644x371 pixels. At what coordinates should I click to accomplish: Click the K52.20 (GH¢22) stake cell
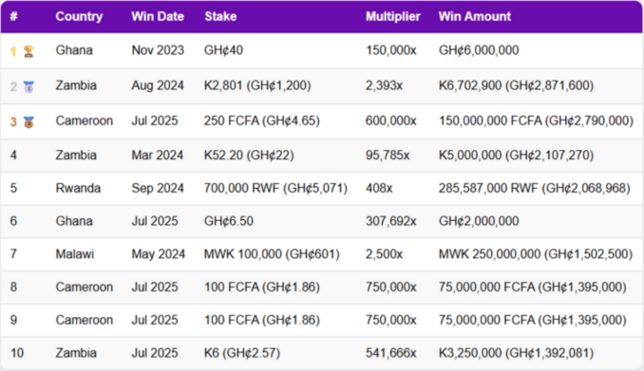click(x=249, y=155)
